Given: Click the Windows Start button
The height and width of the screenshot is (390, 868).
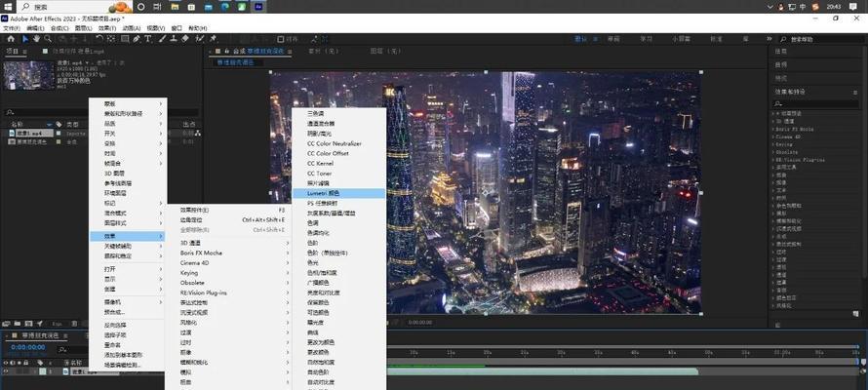Looking at the screenshot, I should pyautogui.click(x=8, y=7).
